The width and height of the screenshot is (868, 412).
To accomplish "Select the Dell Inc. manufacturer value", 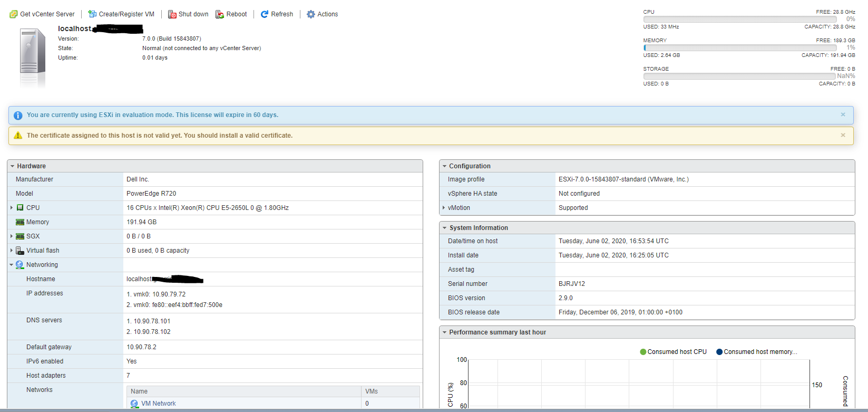I will (x=138, y=179).
